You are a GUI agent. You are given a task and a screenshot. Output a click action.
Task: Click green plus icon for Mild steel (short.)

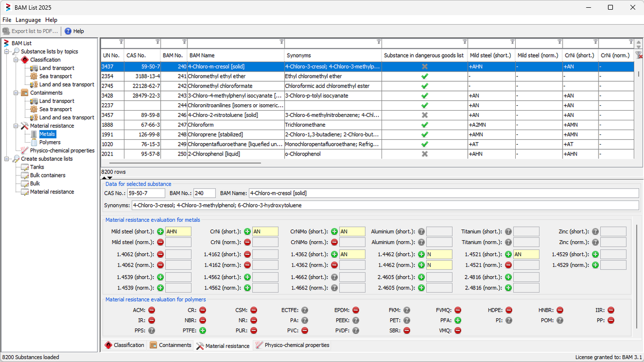(x=160, y=232)
